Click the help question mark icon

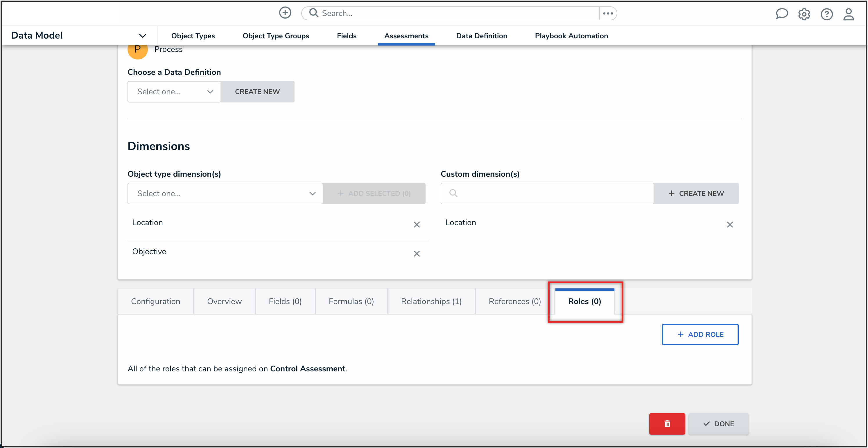coord(826,14)
